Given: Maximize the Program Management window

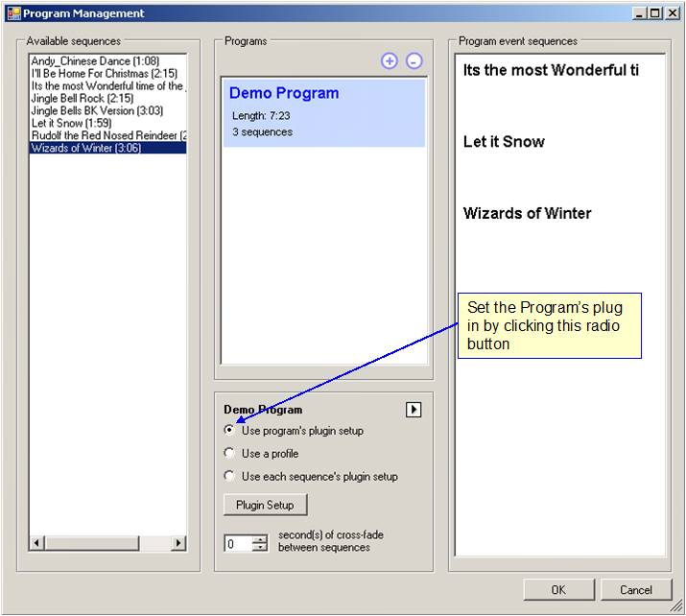Looking at the screenshot, I should pyautogui.click(x=655, y=13).
